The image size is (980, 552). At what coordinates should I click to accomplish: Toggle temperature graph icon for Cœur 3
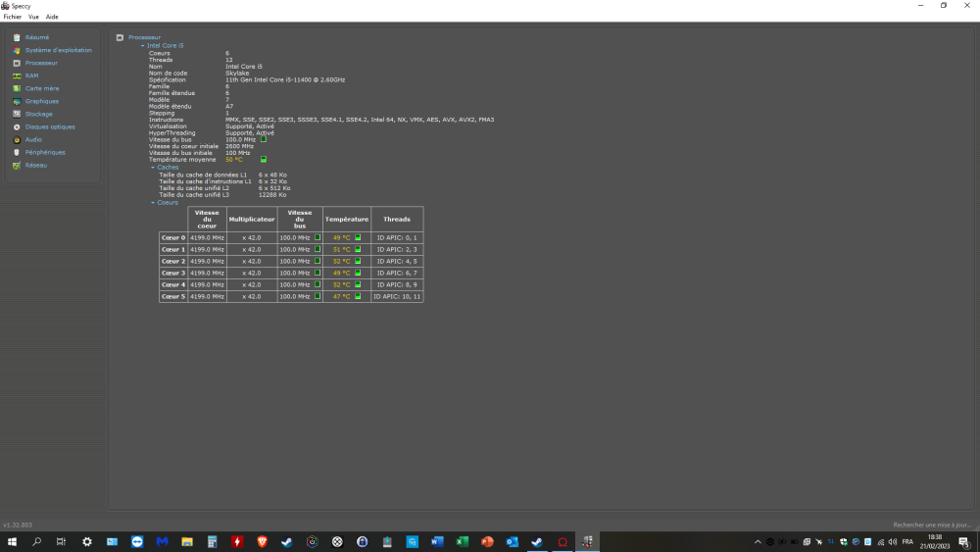click(x=358, y=273)
